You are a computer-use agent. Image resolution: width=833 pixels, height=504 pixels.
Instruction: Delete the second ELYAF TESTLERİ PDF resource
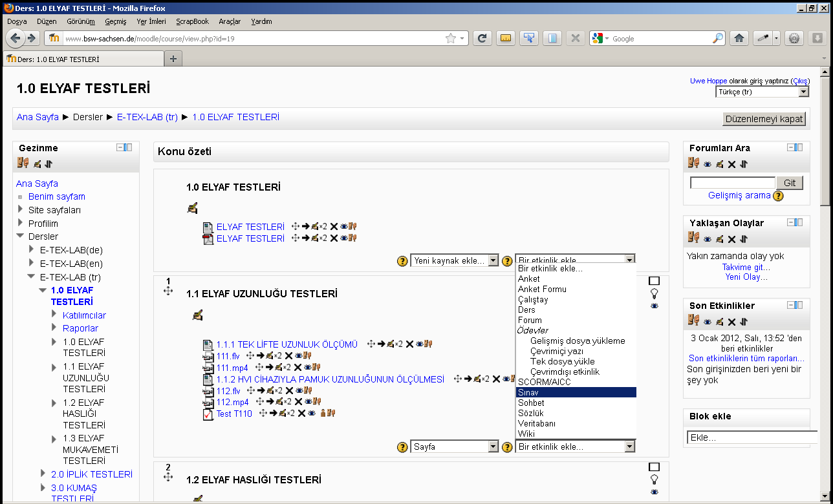[x=334, y=238]
